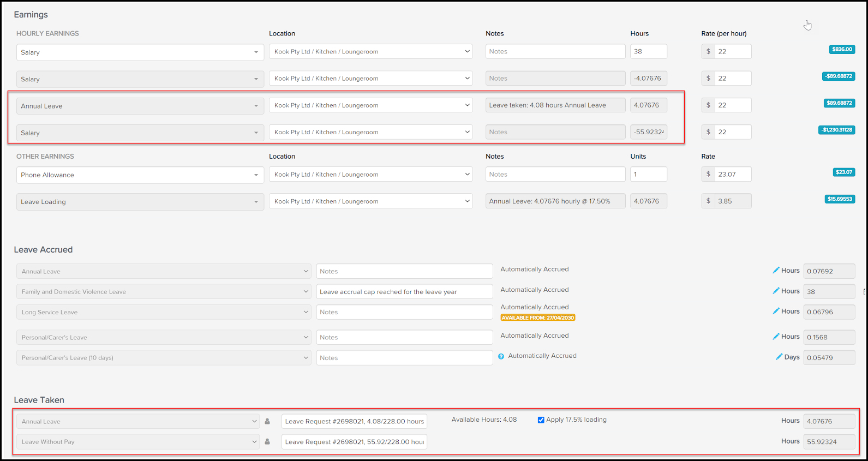Click Phone Allowance rate field showing 23.07
The image size is (868, 461).
[733, 174]
